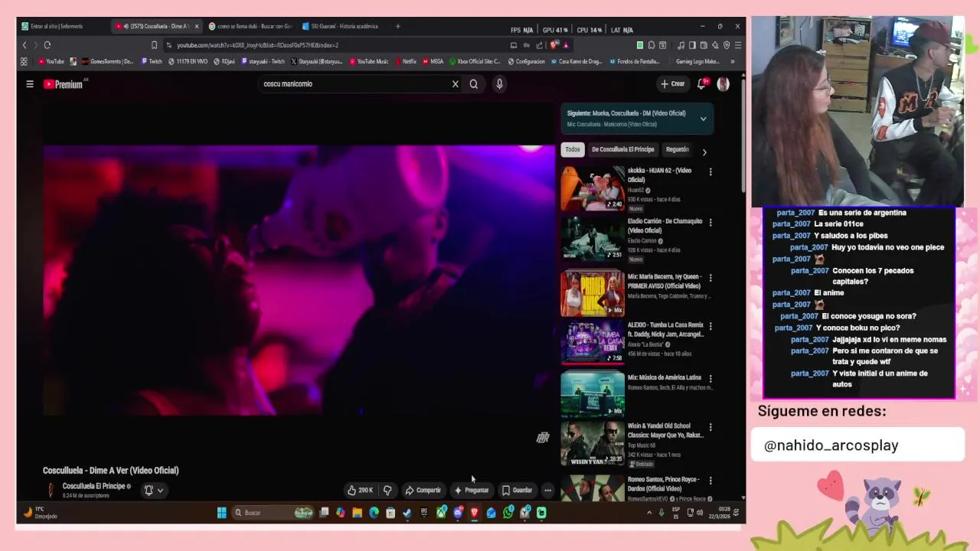Open Mix María Becerra, Ivy Queen thumbnail
The image size is (980, 551).
[593, 294]
